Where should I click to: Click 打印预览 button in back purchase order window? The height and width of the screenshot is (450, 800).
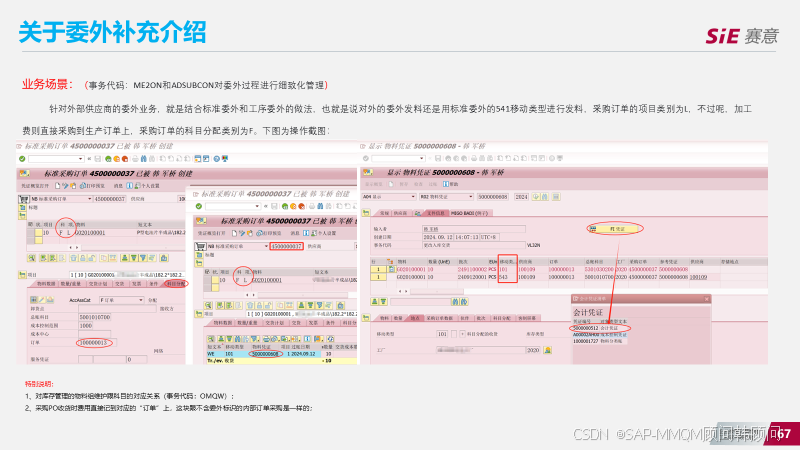[93, 186]
